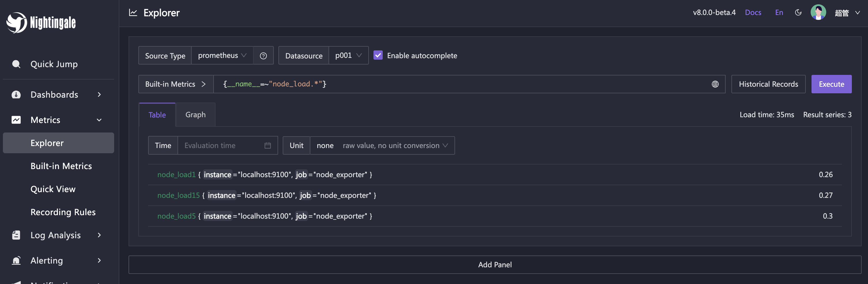Click the Add Panel button
The height and width of the screenshot is (284, 868).
point(495,265)
